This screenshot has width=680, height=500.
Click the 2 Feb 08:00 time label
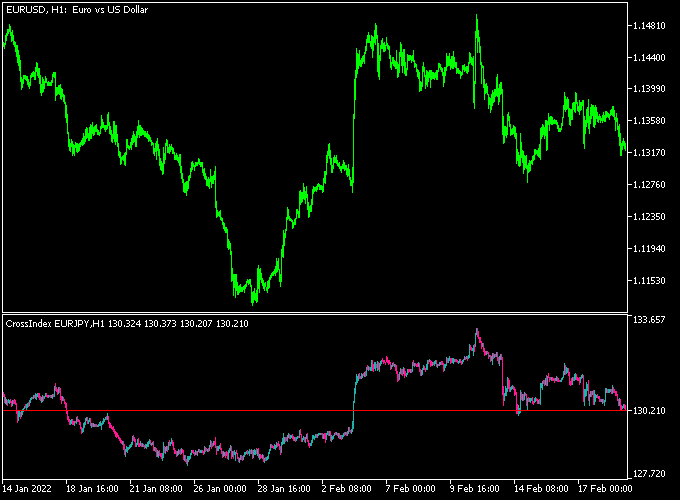347,489
